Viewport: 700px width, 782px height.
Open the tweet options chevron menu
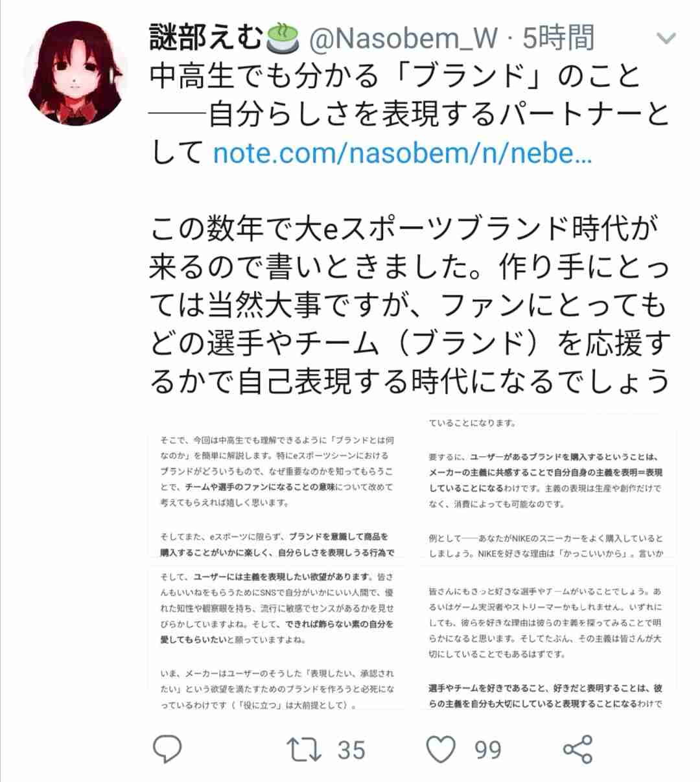(x=666, y=39)
